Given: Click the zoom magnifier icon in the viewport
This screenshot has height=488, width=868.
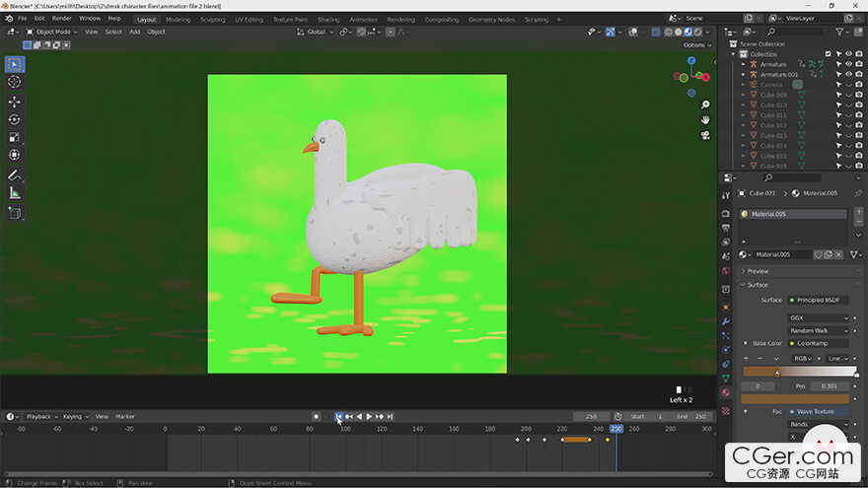Looking at the screenshot, I should (x=706, y=105).
